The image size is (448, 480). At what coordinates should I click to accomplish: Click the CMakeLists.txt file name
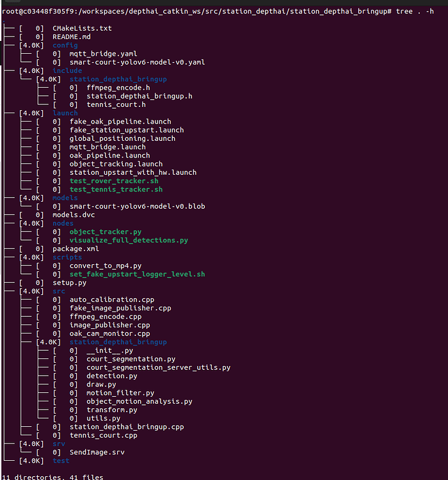[x=82, y=28]
